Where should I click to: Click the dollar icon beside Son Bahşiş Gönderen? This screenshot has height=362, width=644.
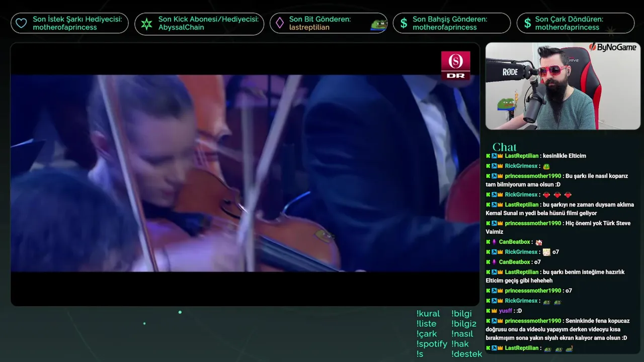point(404,23)
